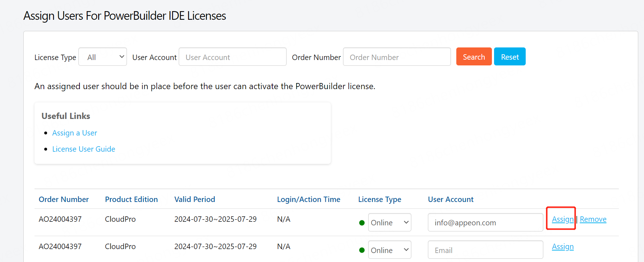The height and width of the screenshot is (262, 644).
Task: Click the empty Email field in second row
Action: [x=485, y=250]
